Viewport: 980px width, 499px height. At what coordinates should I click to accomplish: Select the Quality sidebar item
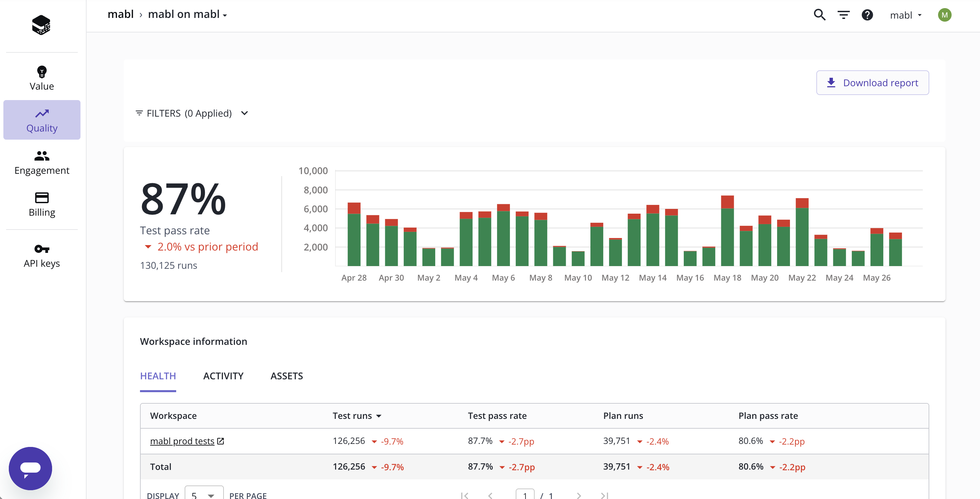pos(42,120)
